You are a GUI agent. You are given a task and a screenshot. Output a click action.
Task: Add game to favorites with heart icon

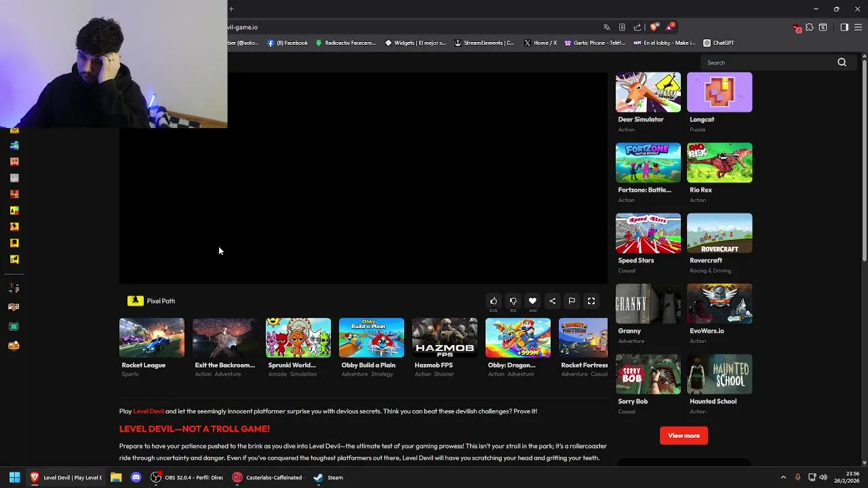[x=532, y=301]
